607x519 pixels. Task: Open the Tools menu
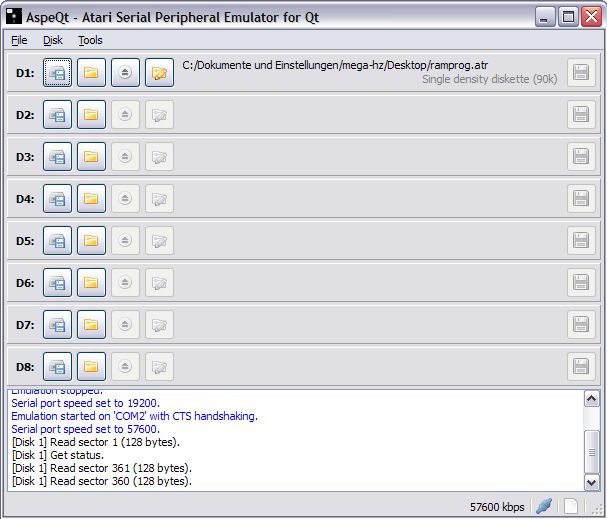tap(90, 40)
